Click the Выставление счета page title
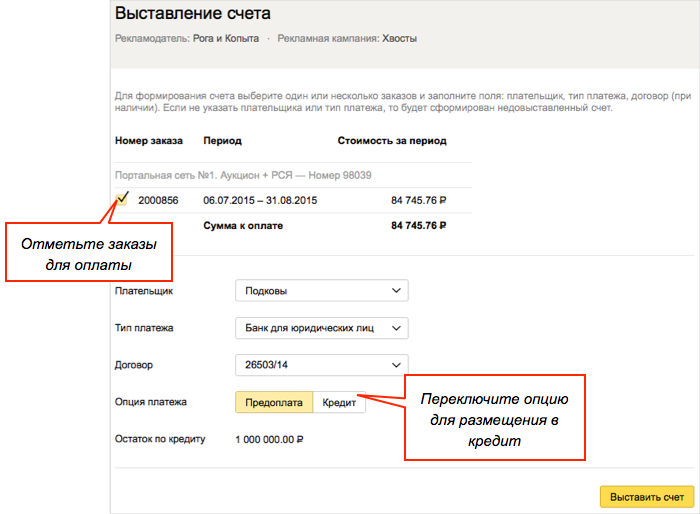 193,14
